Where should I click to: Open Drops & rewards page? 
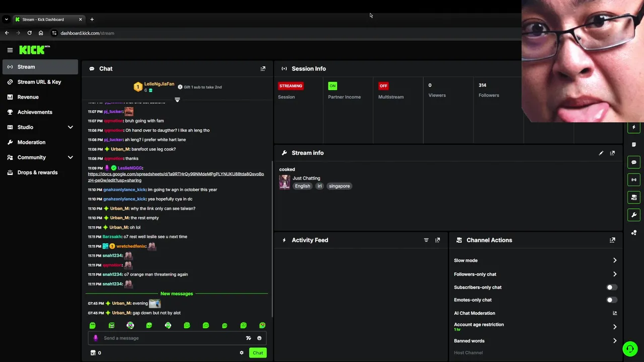coord(40,172)
